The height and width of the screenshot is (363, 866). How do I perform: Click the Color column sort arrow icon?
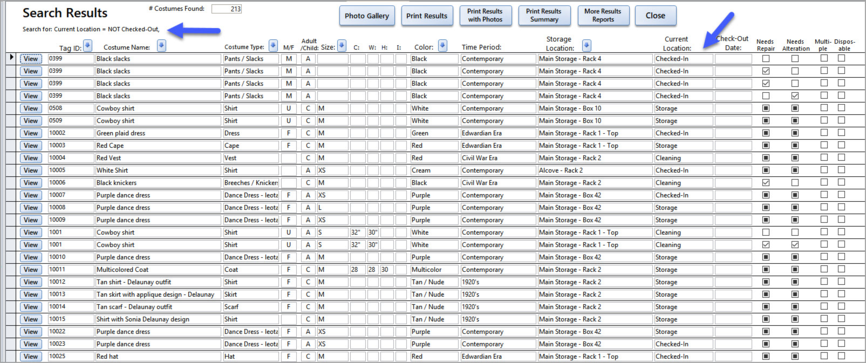click(443, 45)
